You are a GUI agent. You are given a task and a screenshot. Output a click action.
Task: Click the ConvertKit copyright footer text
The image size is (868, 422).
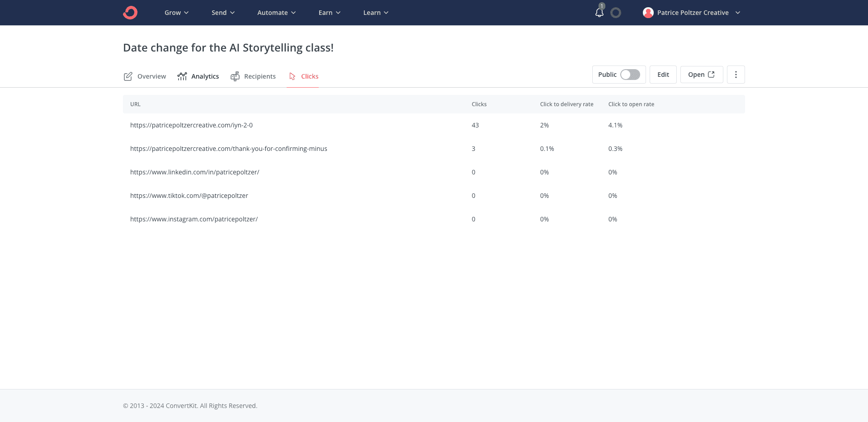pos(190,406)
